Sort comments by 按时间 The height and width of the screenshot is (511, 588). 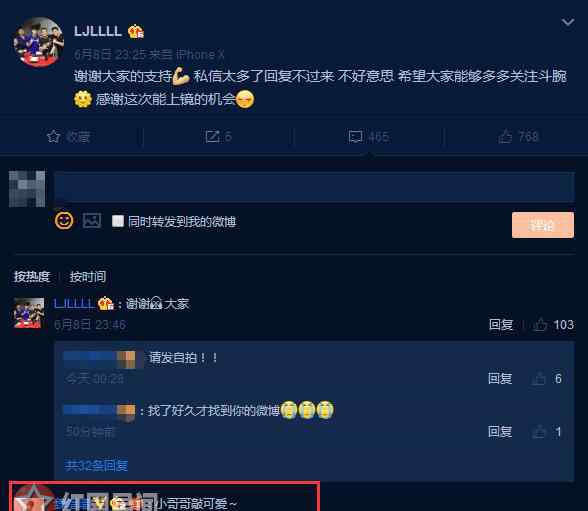coord(88,277)
